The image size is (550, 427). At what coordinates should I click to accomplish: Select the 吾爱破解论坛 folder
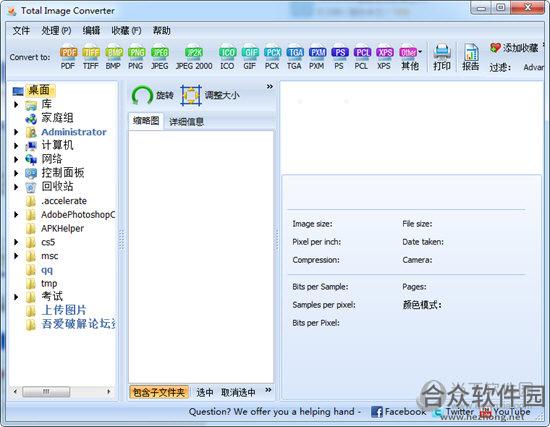pyautogui.click(x=79, y=323)
